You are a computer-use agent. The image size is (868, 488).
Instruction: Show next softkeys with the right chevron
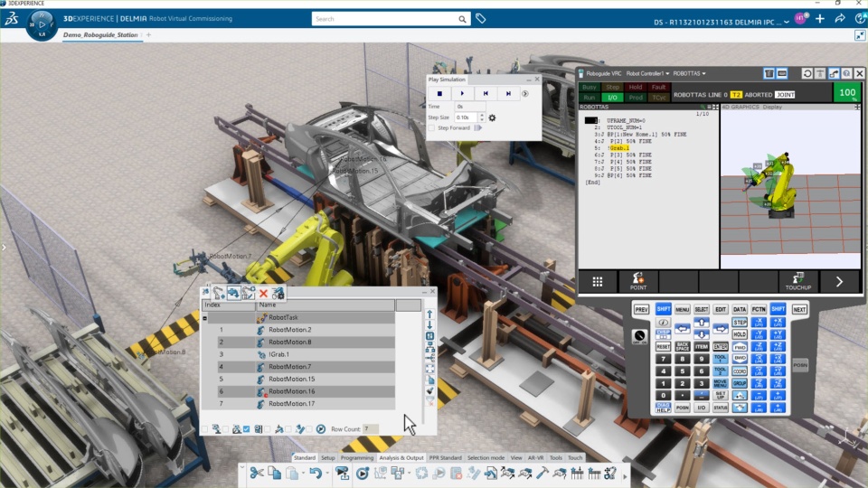click(x=839, y=282)
